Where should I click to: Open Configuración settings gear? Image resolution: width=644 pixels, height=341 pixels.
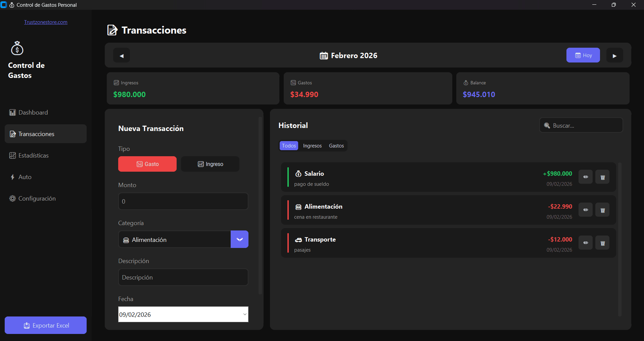[x=12, y=198]
